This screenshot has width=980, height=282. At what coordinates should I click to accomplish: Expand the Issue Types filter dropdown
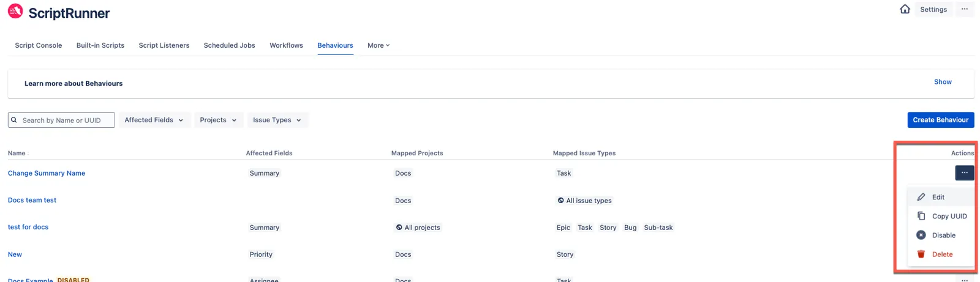(277, 120)
